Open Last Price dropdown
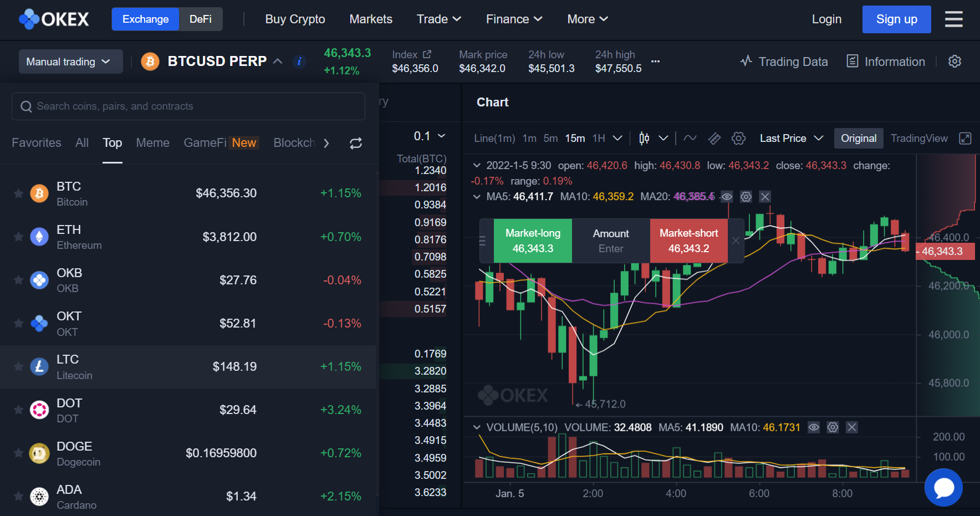 (x=792, y=139)
